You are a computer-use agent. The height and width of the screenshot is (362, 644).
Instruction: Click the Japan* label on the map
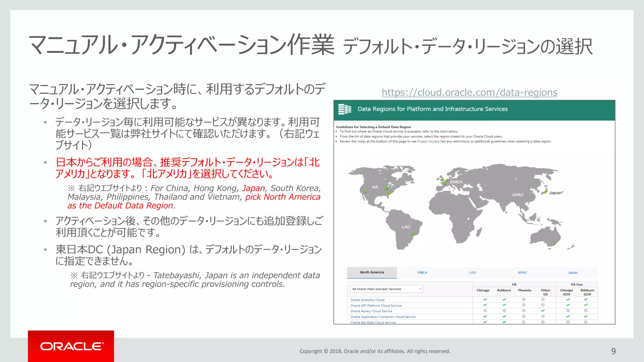click(x=556, y=193)
